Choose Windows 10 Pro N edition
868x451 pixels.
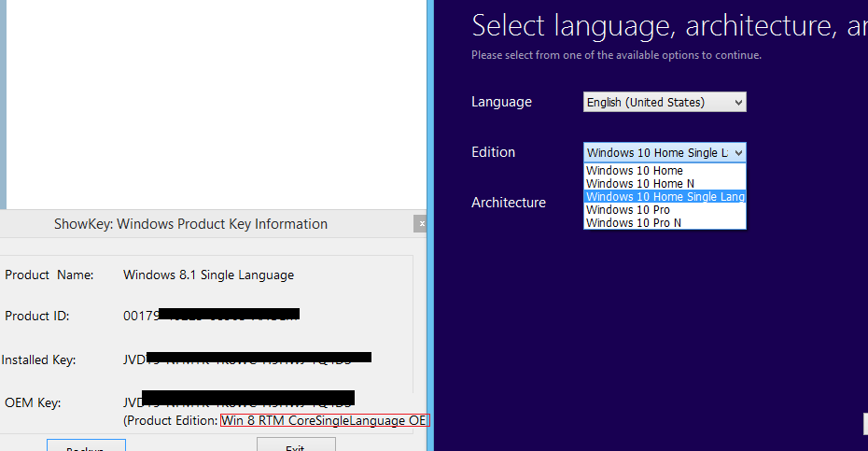pyautogui.click(x=665, y=223)
